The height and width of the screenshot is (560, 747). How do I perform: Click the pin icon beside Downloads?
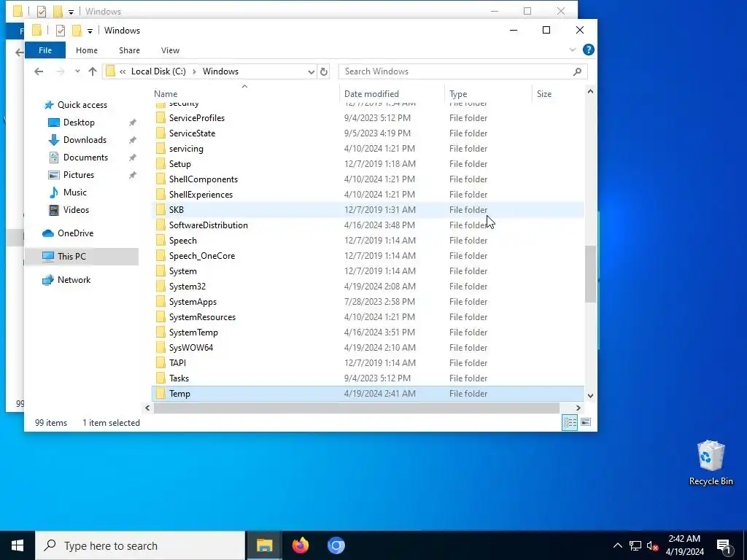[133, 140]
